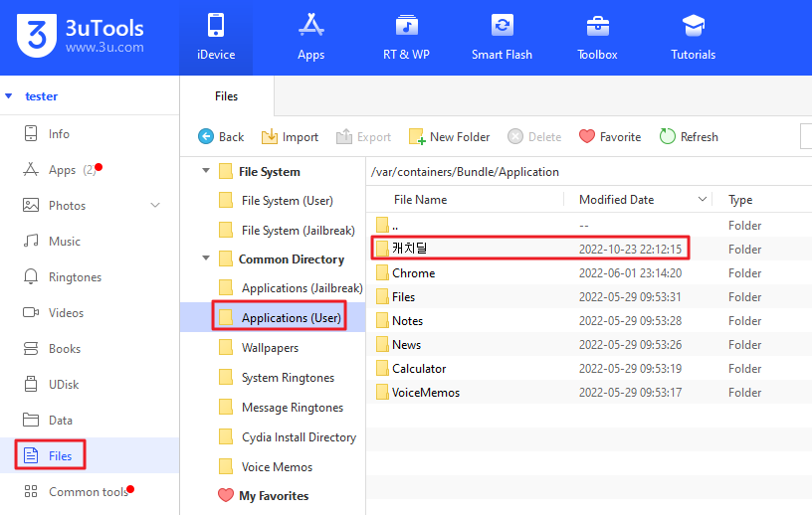Open the Smart Flash section

click(502, 37)
